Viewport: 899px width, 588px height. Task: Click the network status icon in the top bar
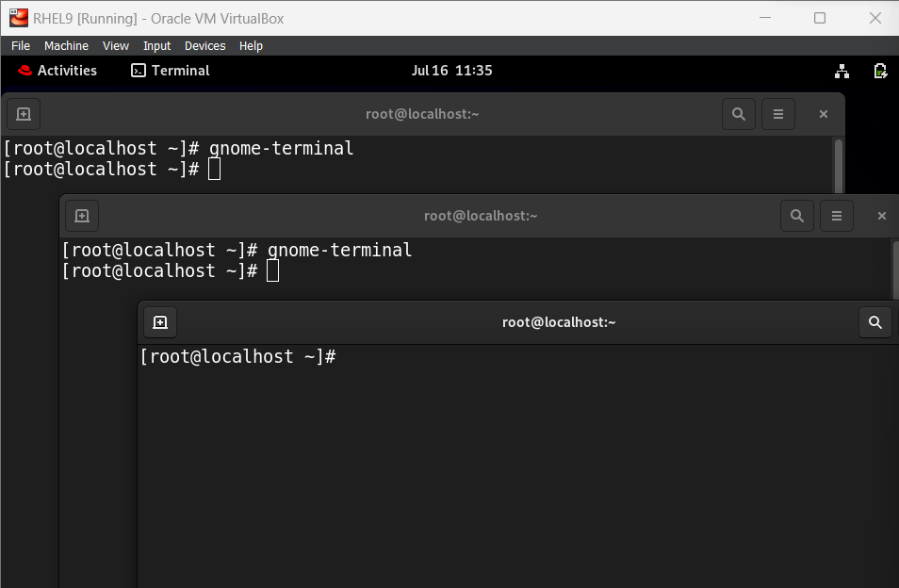click(842, 71)
